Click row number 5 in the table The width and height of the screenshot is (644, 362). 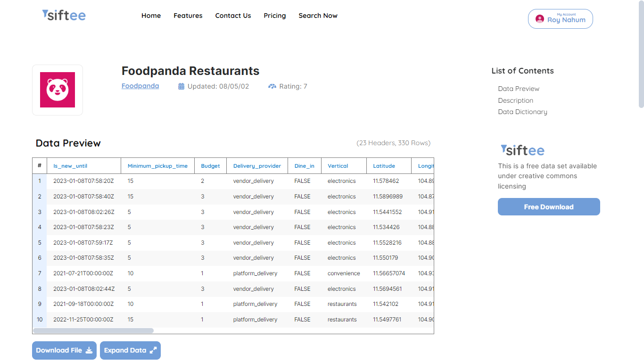40,243
